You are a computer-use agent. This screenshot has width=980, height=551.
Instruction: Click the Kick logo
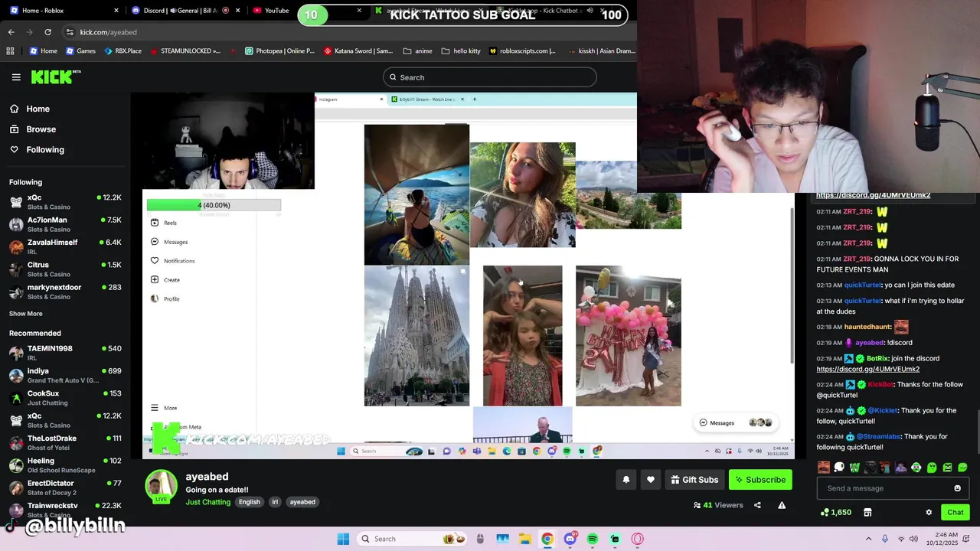[x=56, y=77]
